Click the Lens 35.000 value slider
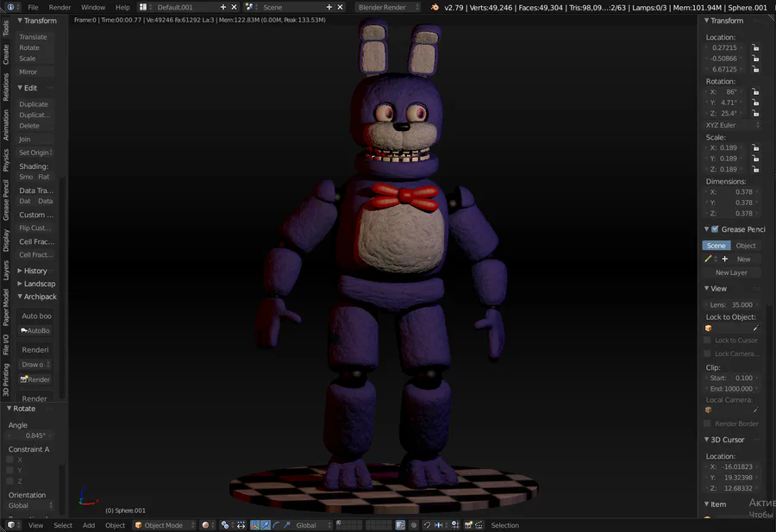Viewport: 776px width, 532px height. 731,305
